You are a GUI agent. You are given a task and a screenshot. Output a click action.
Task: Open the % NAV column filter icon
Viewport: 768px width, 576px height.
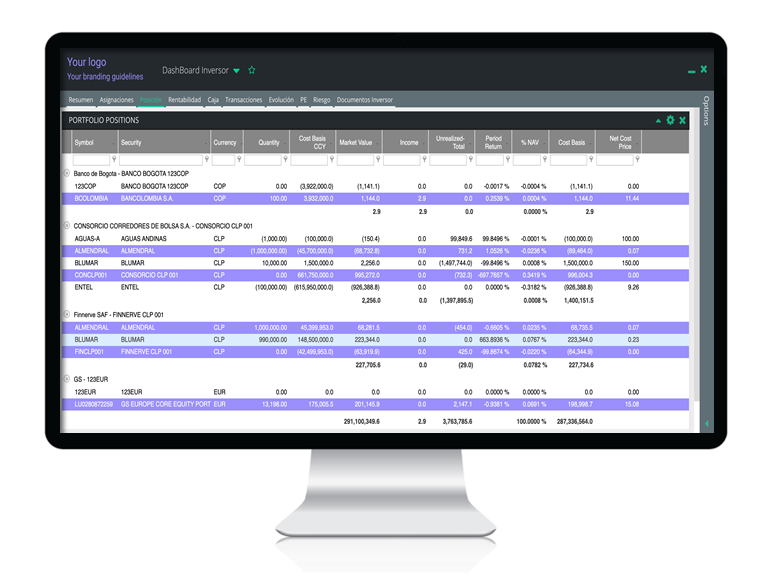pyautogui.click(x=545, y=159)
